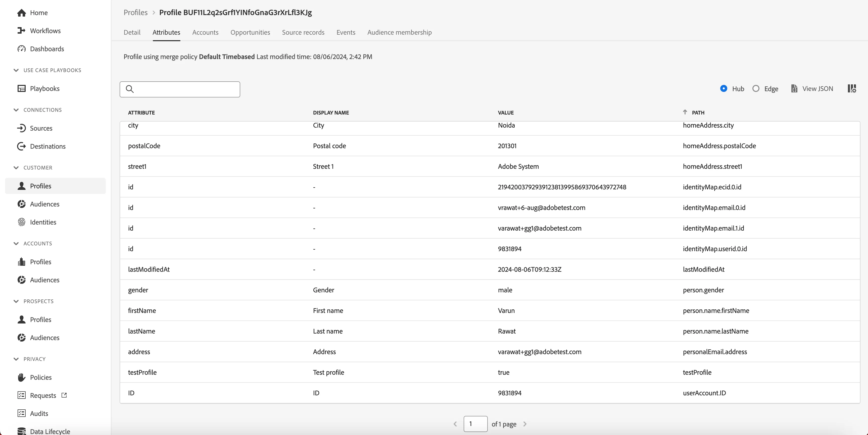Open Requests external link

(x=64, y=395)
